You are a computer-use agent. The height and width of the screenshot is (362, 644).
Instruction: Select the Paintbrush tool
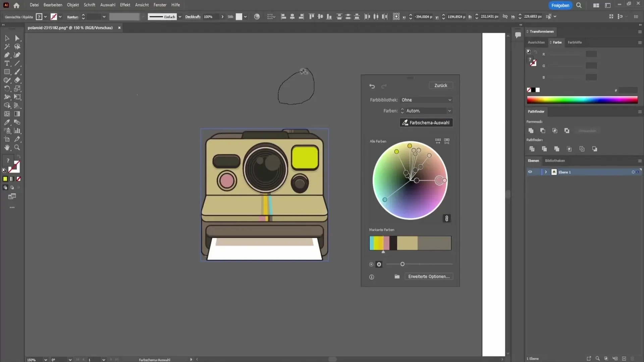click(x=17, y=72)
